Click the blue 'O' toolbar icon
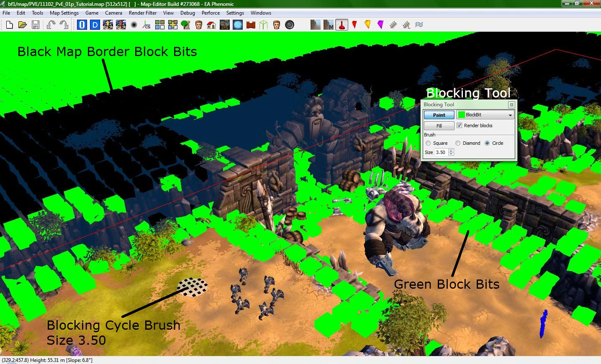The height and width of the screenshot is (364, 601). coord(82,25)
